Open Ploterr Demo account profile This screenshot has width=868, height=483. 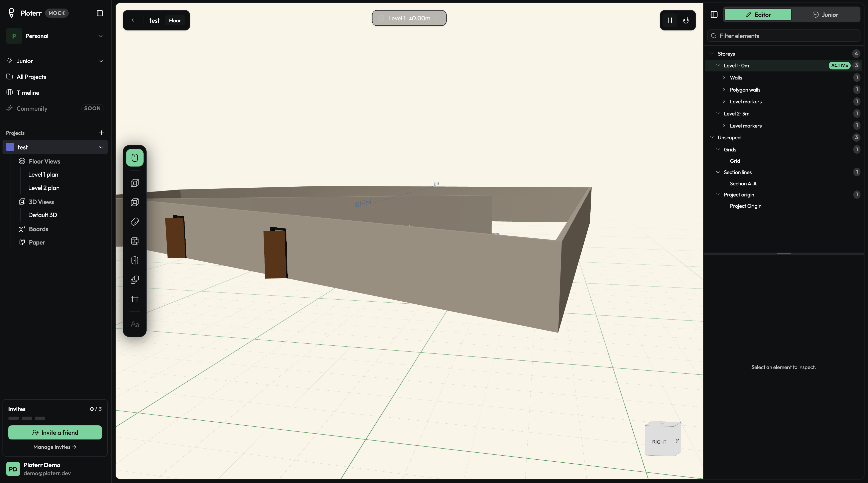pyautogui.click(x=55, y=469)
